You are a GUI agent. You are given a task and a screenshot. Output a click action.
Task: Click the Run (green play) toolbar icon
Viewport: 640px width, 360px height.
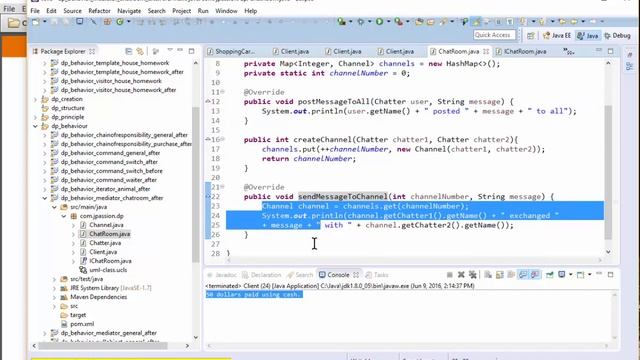[379, 22]
